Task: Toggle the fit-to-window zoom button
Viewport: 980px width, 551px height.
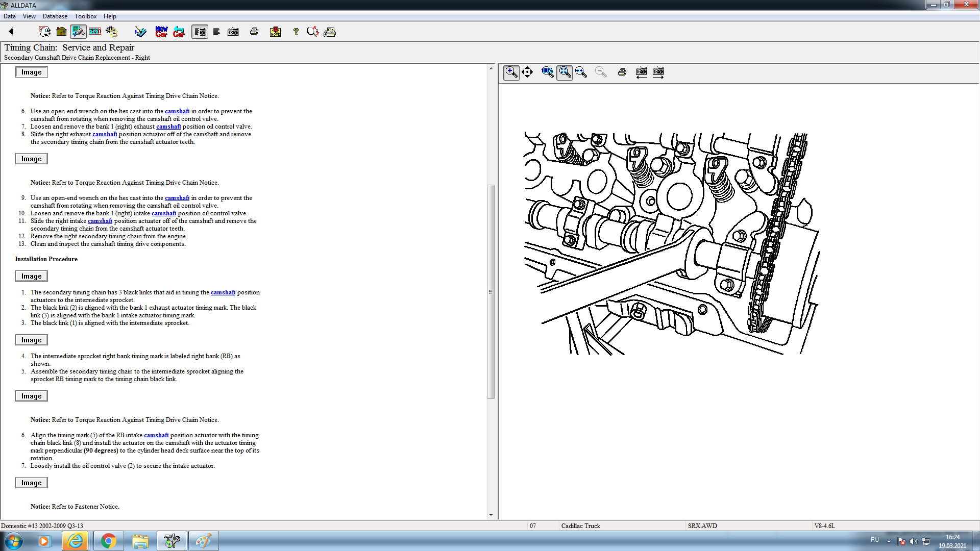Action: (564, 72)
